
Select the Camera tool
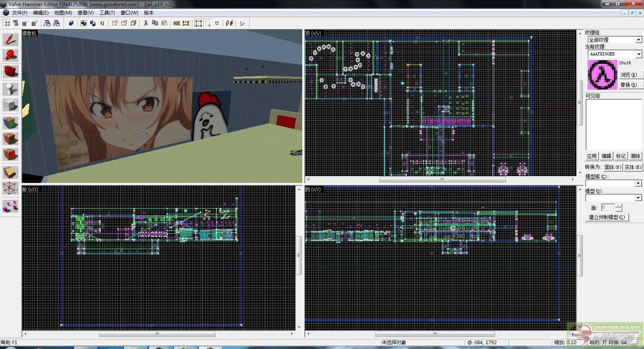point(10,72)
